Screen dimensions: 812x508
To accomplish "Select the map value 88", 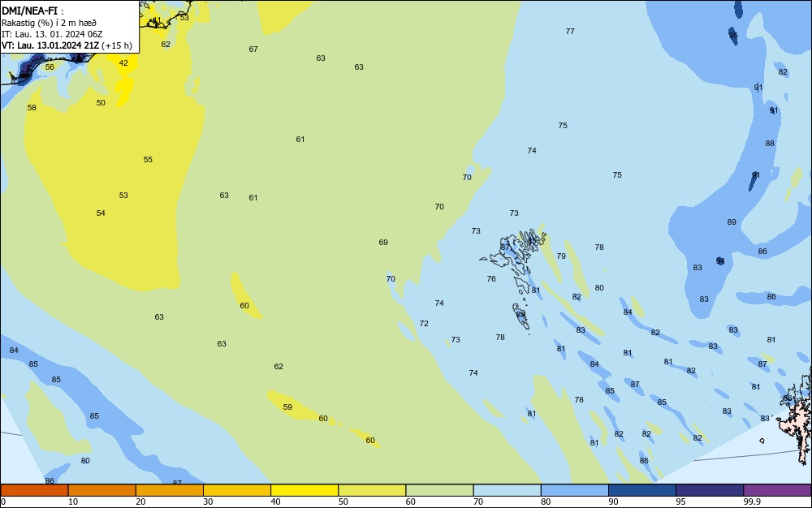I will [770, 144].
